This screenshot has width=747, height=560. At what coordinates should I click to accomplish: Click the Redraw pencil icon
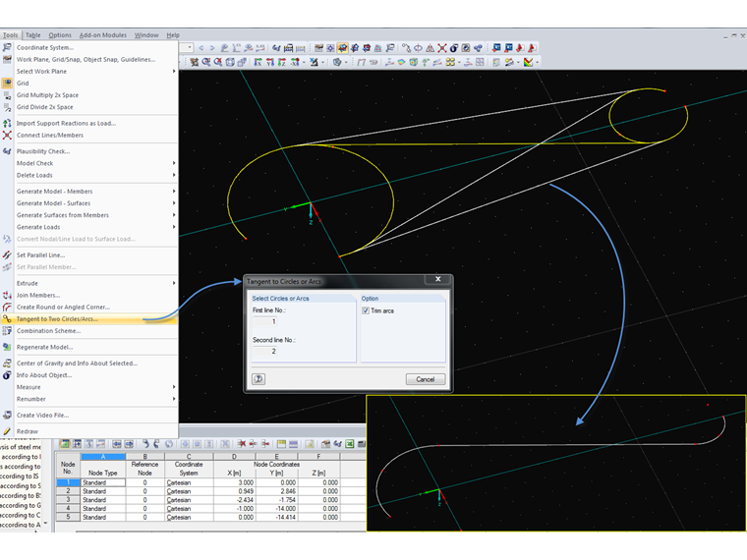pyautogui.click(x=7, y=431)
